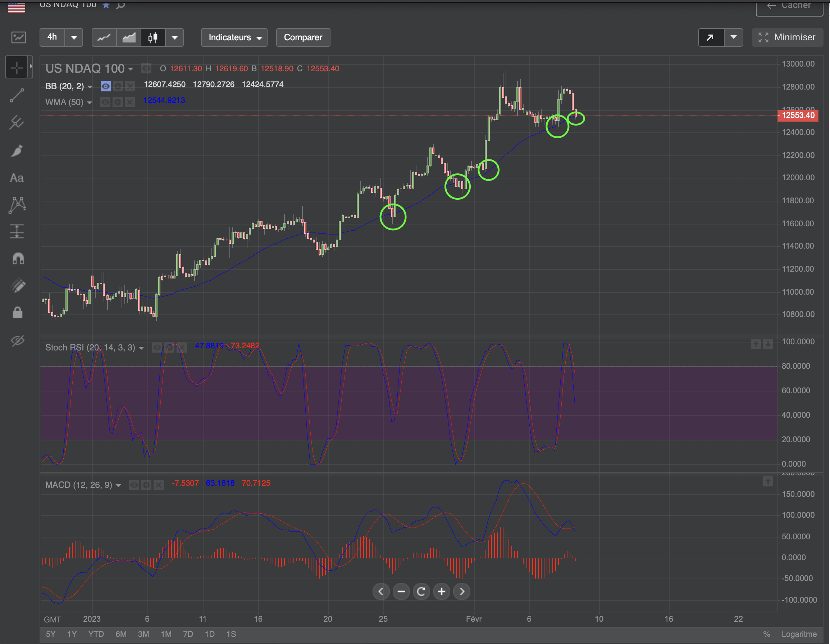Screen dimensions: 830x644
Task: Click the Minimiser button
Action: 787,37
